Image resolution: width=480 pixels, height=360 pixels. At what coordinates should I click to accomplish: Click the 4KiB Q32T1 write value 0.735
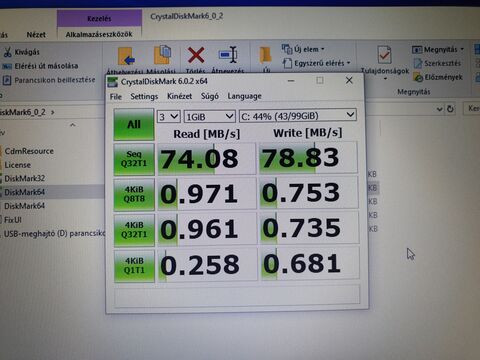pyautogui.click(x=309, y=228)
